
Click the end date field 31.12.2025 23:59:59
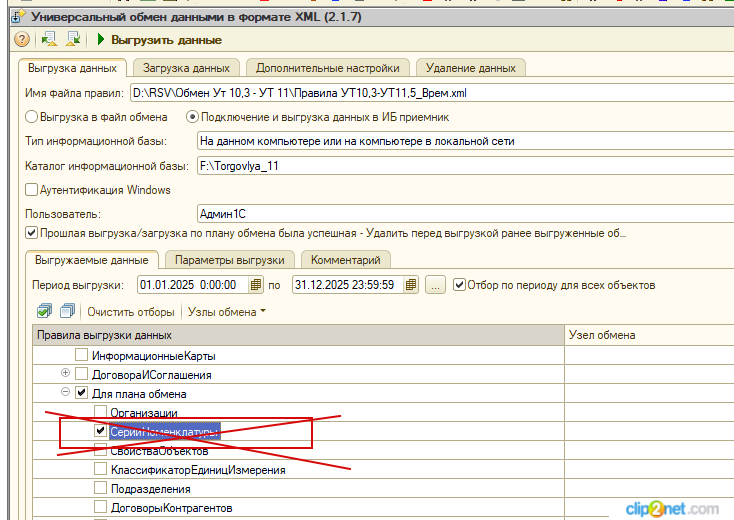(x=348, y=285)
